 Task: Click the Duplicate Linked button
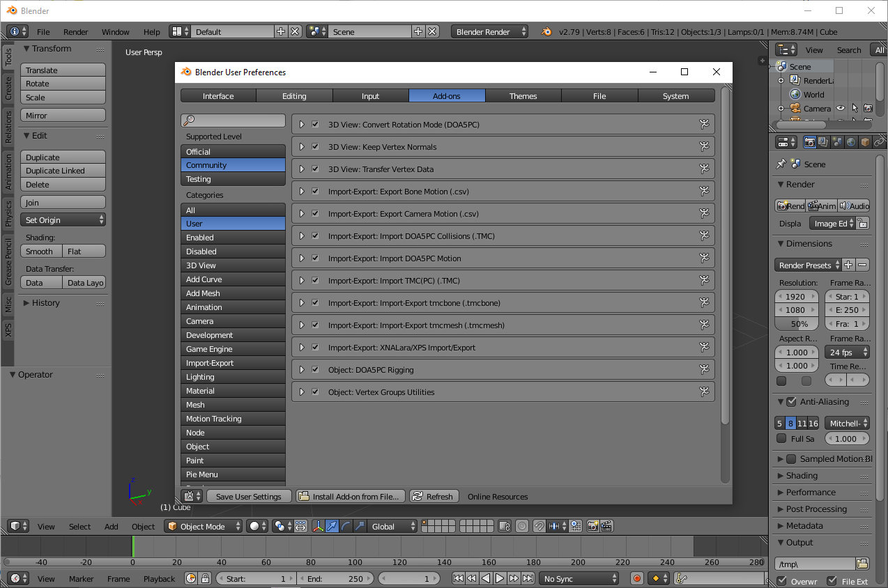pos(63,171)
